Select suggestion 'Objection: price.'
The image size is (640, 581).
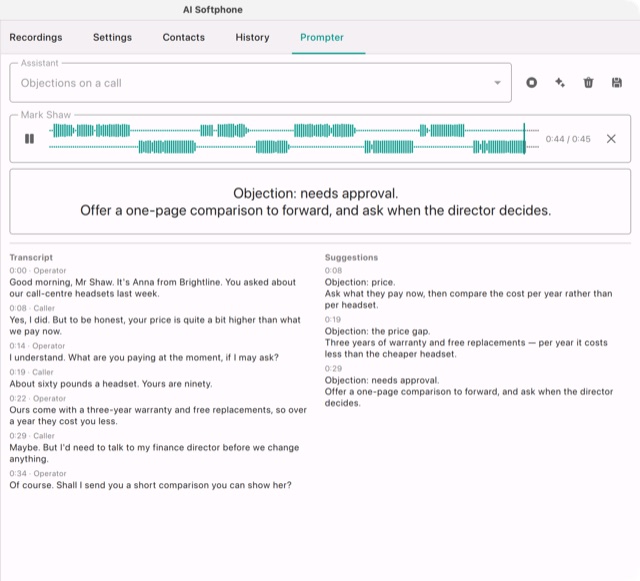click(x=360, y=282)
